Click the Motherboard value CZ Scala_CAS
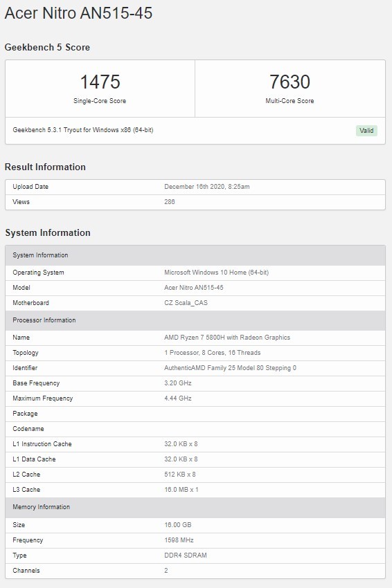Viewport: 392px width, 588px height. tap(186, 303)
